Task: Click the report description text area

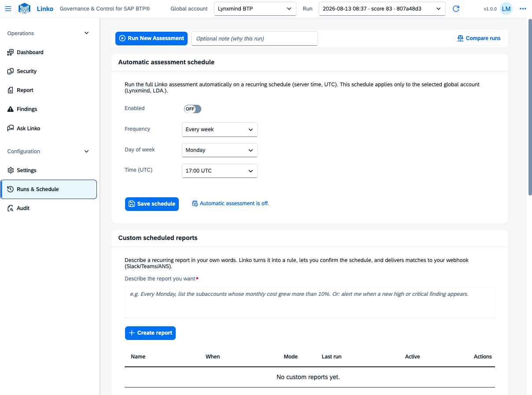Action: (x=310, y=303)
